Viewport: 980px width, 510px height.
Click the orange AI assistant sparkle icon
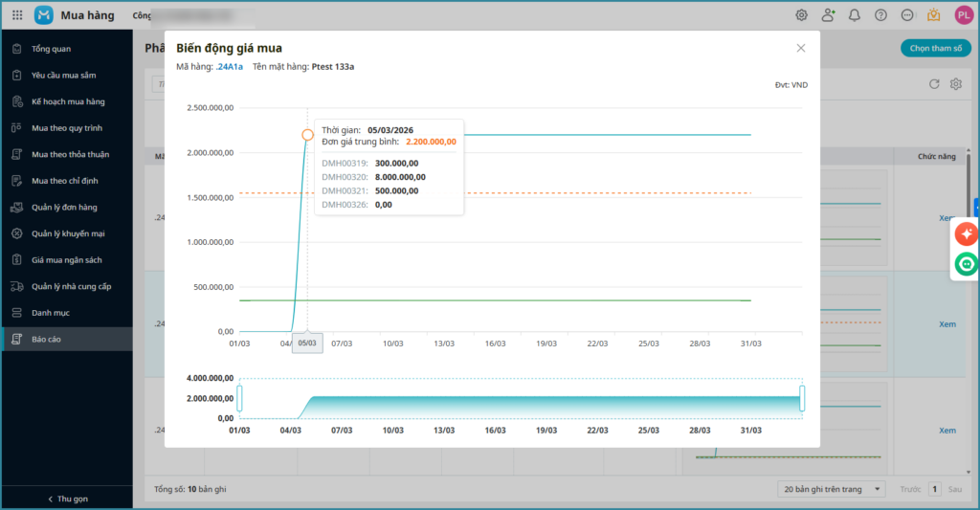966,233
